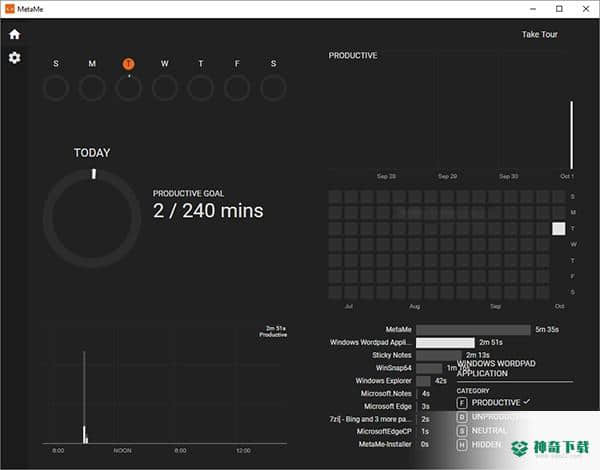Select MetaMe-Installer usage row
The height and width of the screenshot is (470, 600).
tap(394, 444)
